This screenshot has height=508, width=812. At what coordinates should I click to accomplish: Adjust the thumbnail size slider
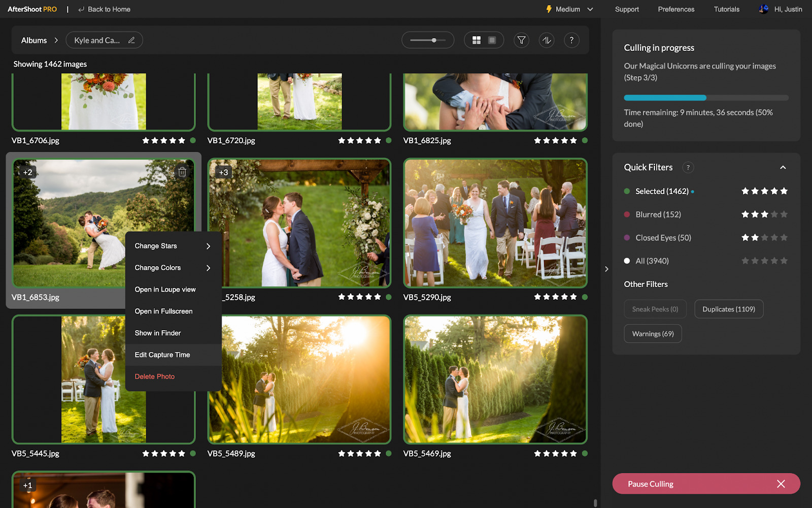[434, 40]
